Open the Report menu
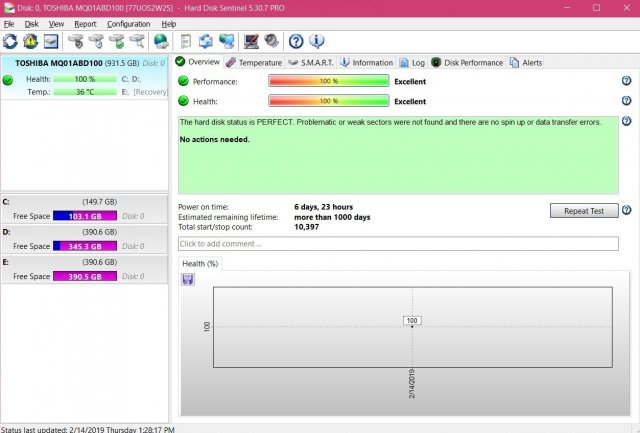Screen dimensions: 640x433 pyautogui.click(x=85, y=23)
